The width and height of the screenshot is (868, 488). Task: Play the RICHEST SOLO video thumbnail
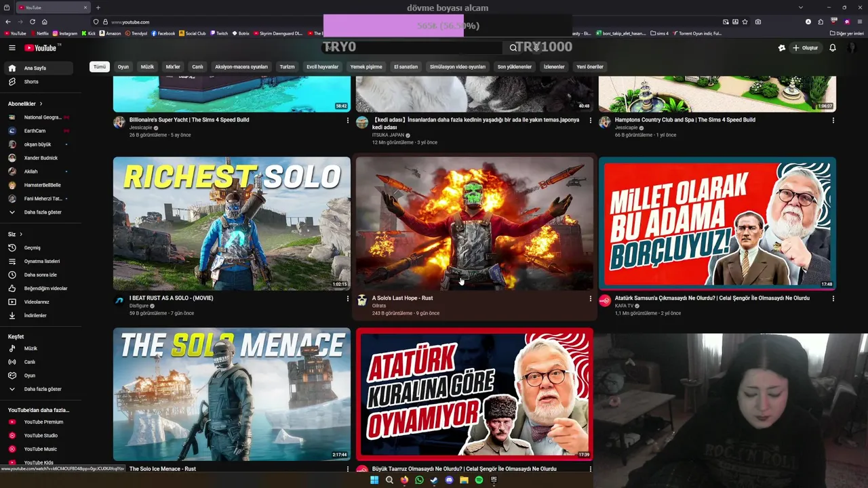click(232, 224)
